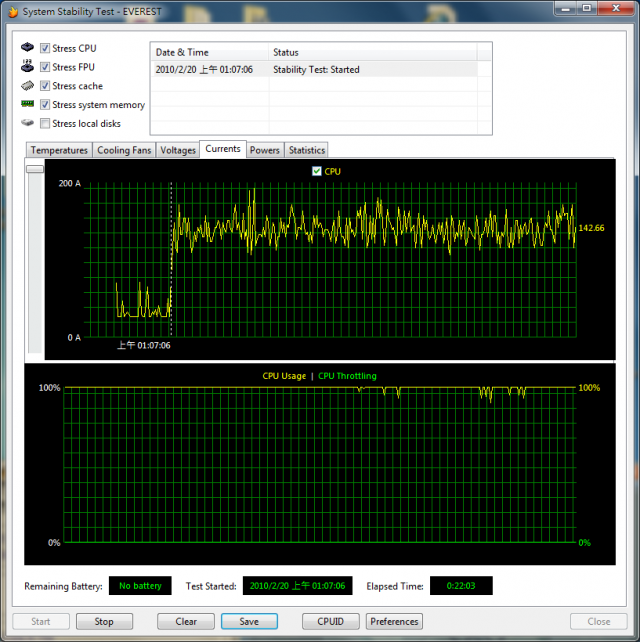The image size is (640, 643).
Task: Click the 01:07:06 time marker under the graph
Action: [143, 346]
